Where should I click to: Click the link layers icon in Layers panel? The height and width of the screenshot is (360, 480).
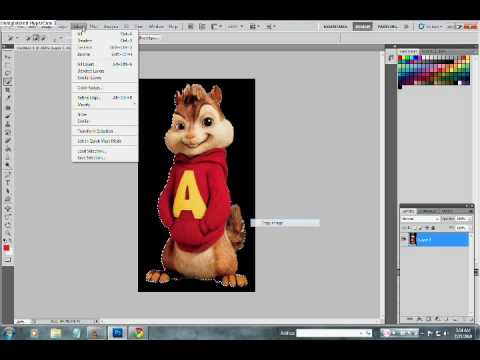pyautogui.click(x=410, y=319)
